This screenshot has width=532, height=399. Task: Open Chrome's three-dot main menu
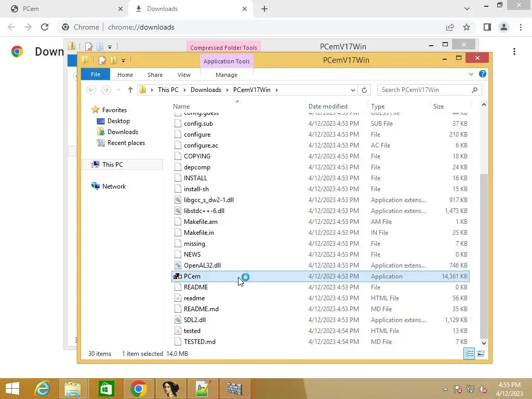point(521,27)
